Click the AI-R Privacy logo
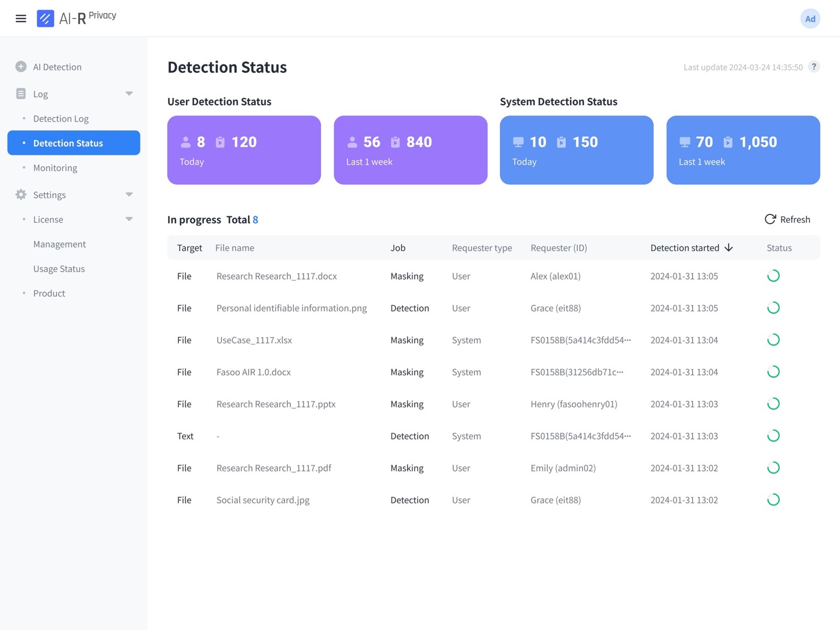The image size is (840, 630). [76, 18]
